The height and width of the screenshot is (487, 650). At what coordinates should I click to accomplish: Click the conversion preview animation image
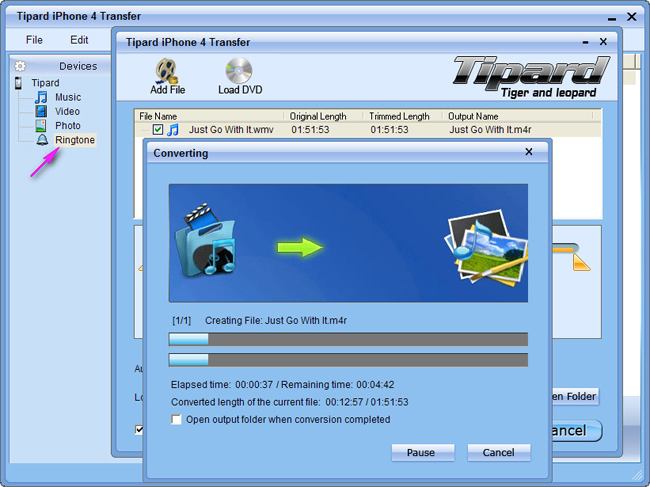click(348, 243)
